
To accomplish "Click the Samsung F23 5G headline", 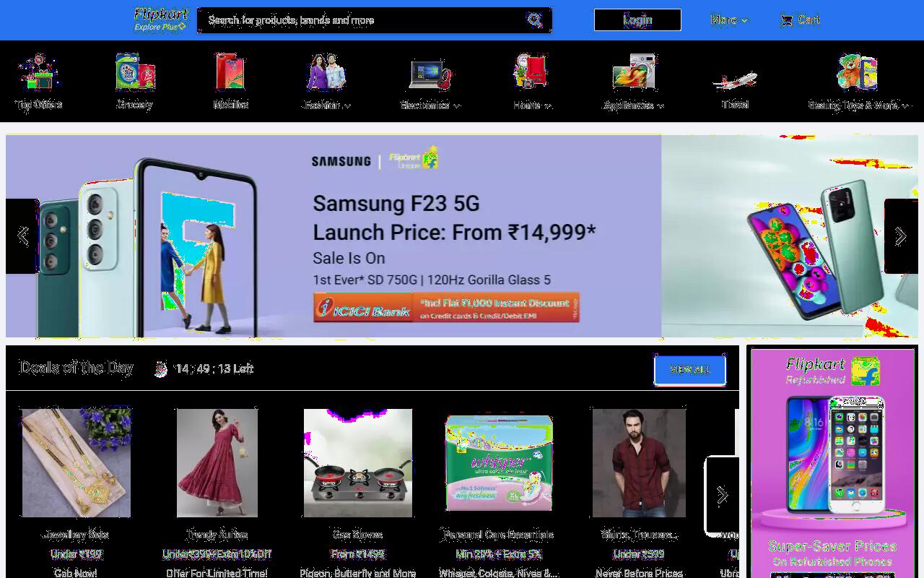I will pyautogui.click(x=396, y=204).
